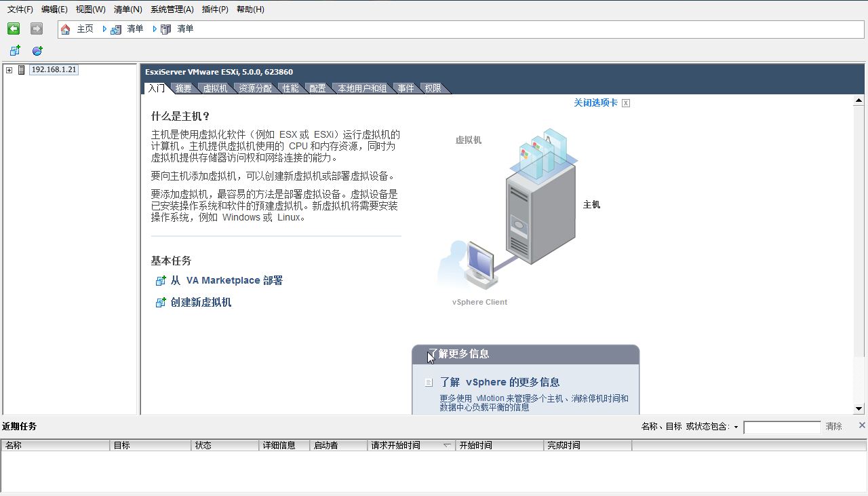Click the 清除 button in recent tasks
This screenshot has height=496, width=868.
[x=834, y=427]
